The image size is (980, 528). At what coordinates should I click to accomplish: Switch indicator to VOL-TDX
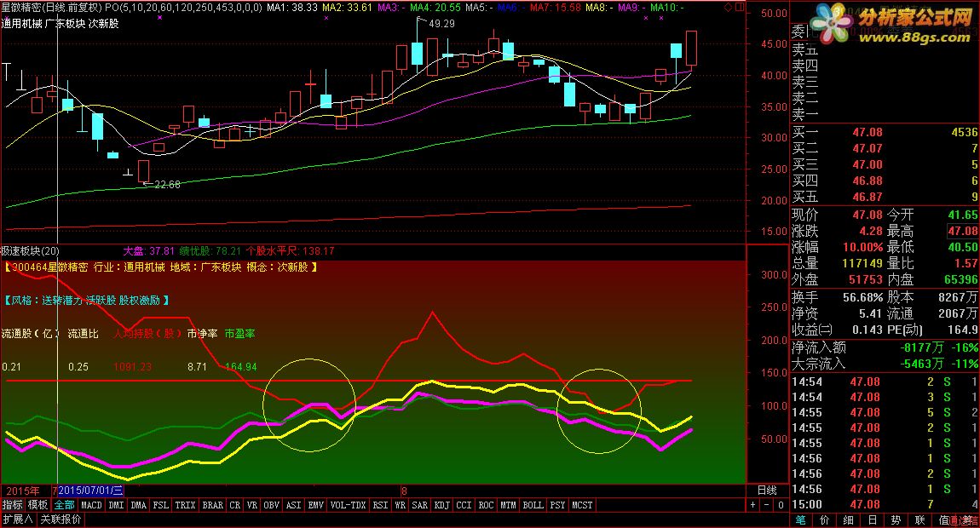tap(349, 505)
